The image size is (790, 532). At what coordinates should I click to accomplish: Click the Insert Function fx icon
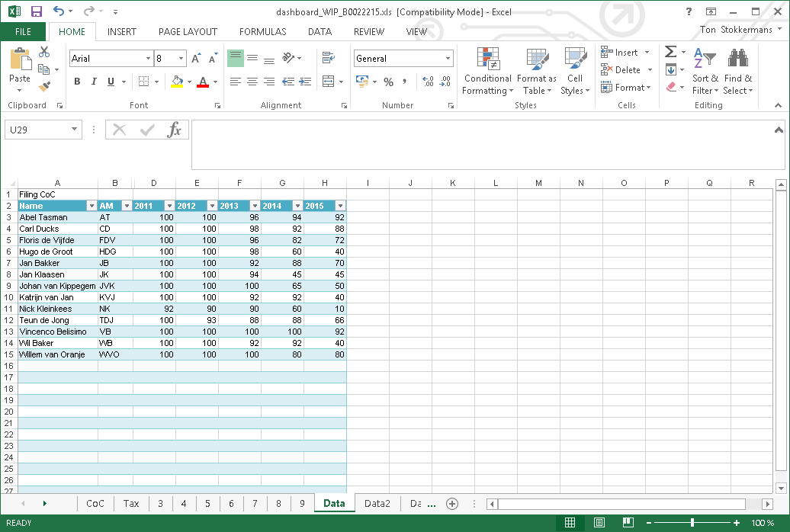[x=175, y=130]
